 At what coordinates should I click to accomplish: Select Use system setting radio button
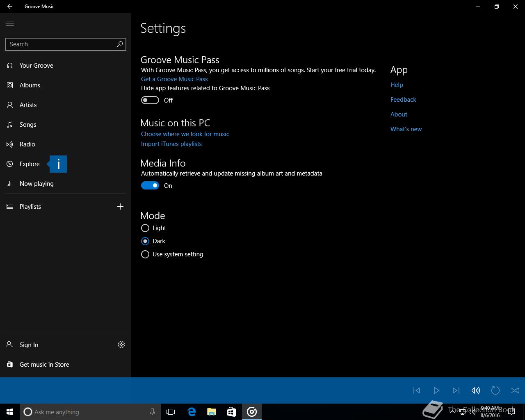145,254
